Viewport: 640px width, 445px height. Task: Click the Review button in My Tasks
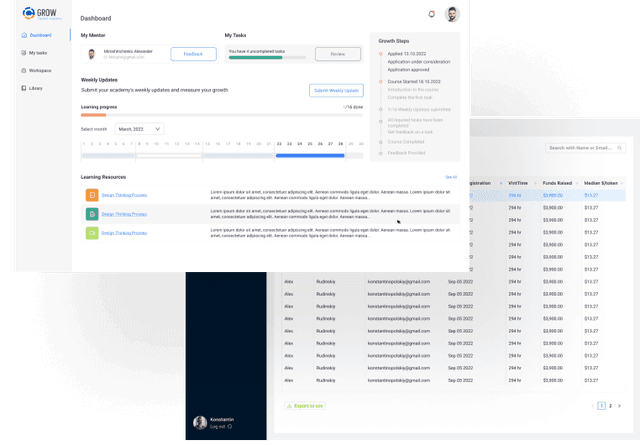[337, 54]
